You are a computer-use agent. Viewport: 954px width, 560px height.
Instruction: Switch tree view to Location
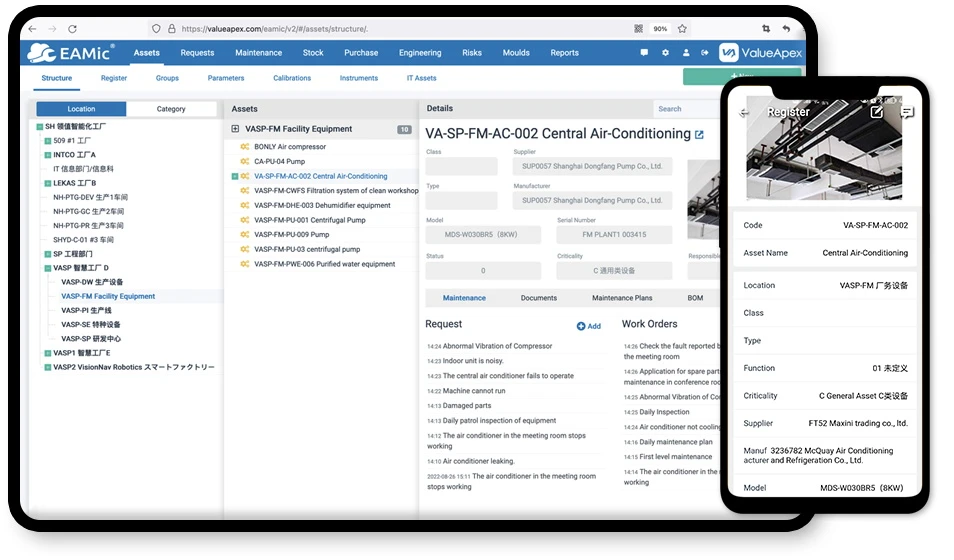[x=81, y=109]
